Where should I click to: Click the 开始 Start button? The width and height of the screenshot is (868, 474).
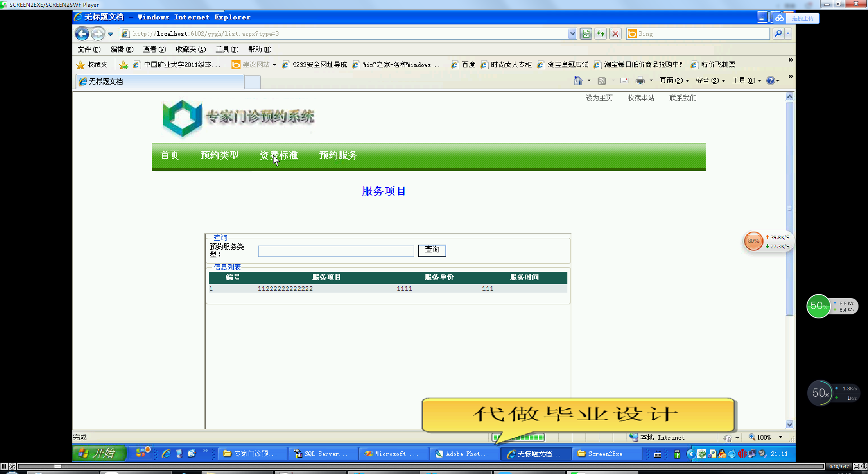click(99, 453)
